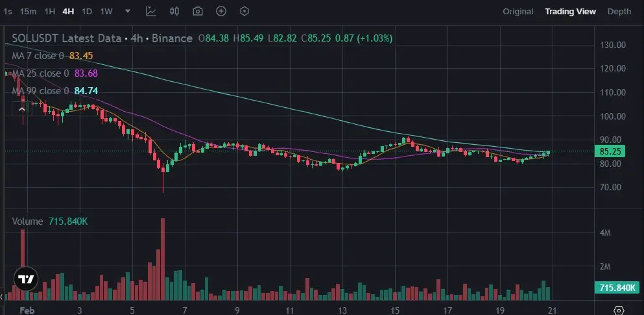Choose the 1W timeframe

tap(106, 12)
